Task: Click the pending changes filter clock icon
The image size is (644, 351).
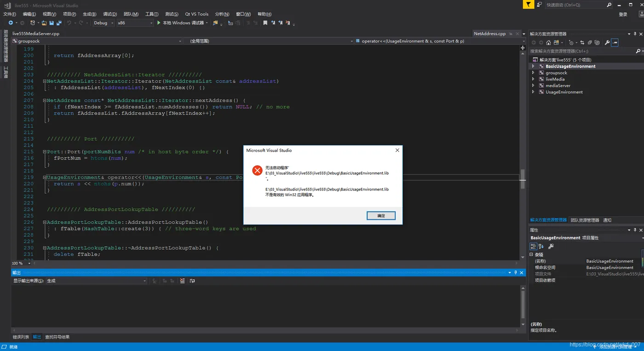Action: [571, 42]
